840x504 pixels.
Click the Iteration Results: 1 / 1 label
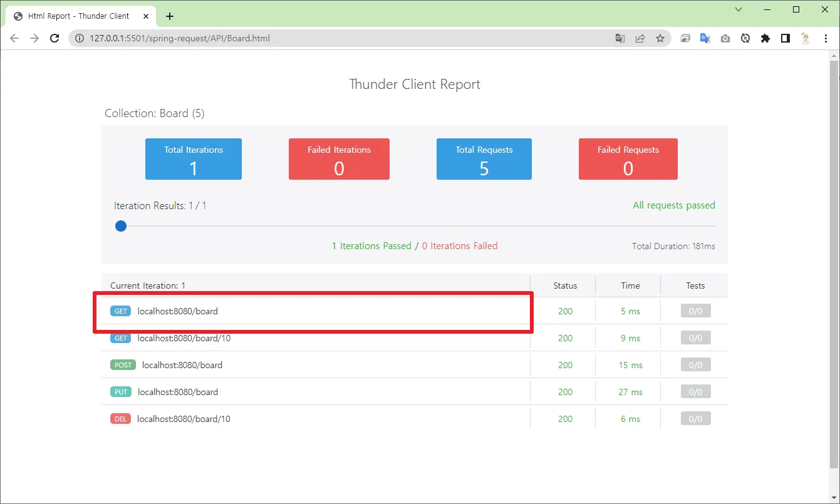coord(160,205)
